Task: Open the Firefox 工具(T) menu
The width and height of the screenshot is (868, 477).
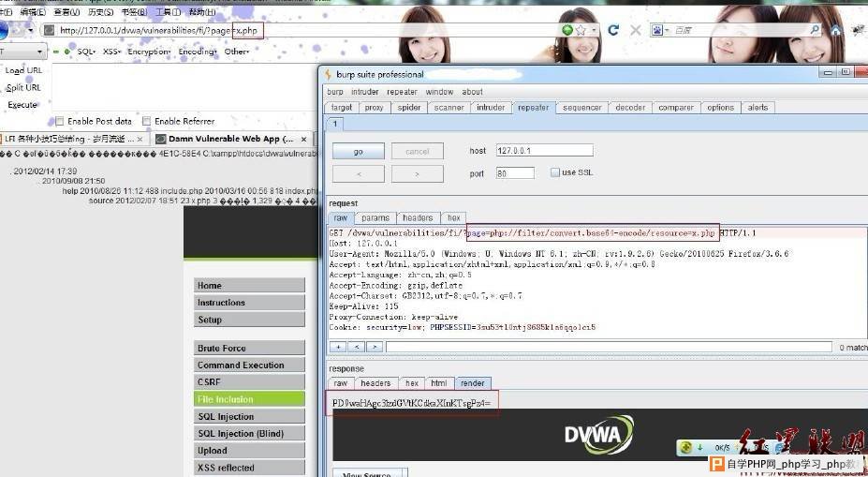Action: 169,11
